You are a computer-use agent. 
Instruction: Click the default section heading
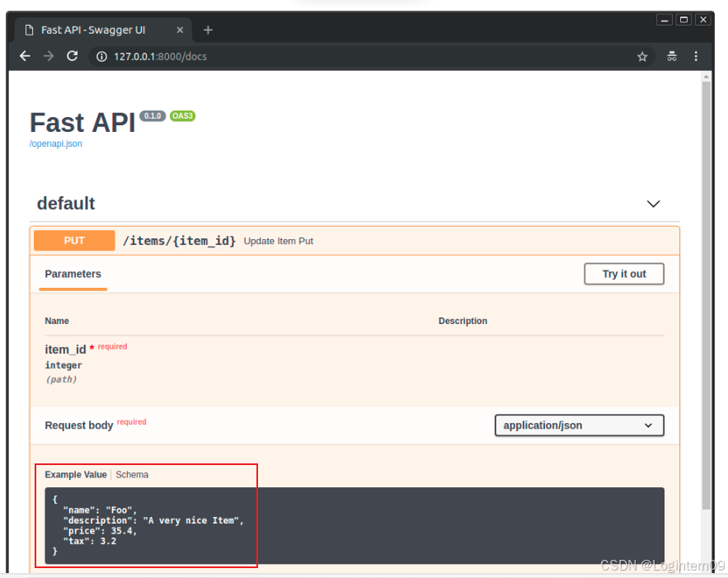66,204
